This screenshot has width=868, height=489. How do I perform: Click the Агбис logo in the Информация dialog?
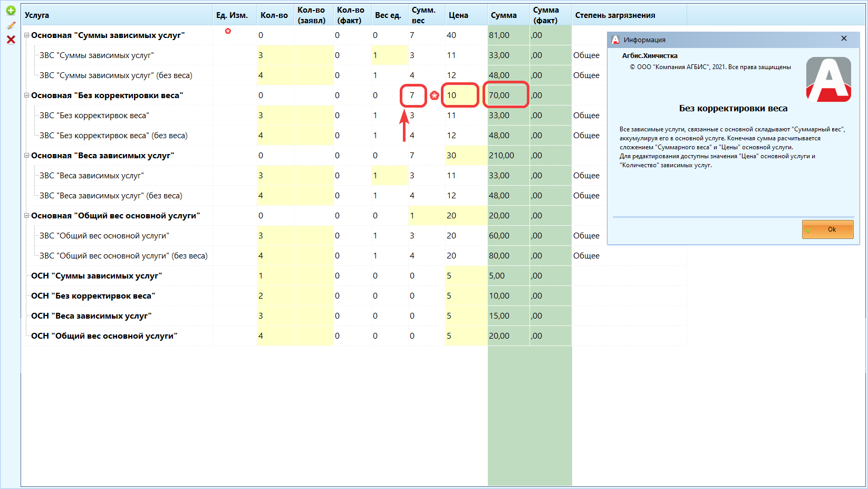click(x=828, y=79)
